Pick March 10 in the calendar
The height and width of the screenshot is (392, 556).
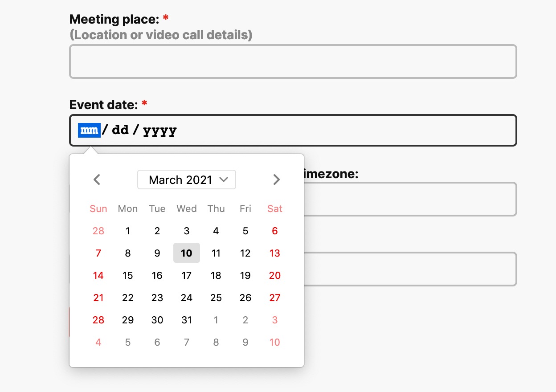pos(187,253)
